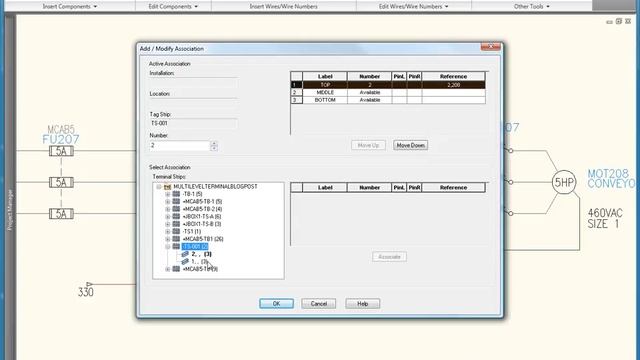Close the Add / Modify Association dialog
640x360 pixels.
[491, 46]
